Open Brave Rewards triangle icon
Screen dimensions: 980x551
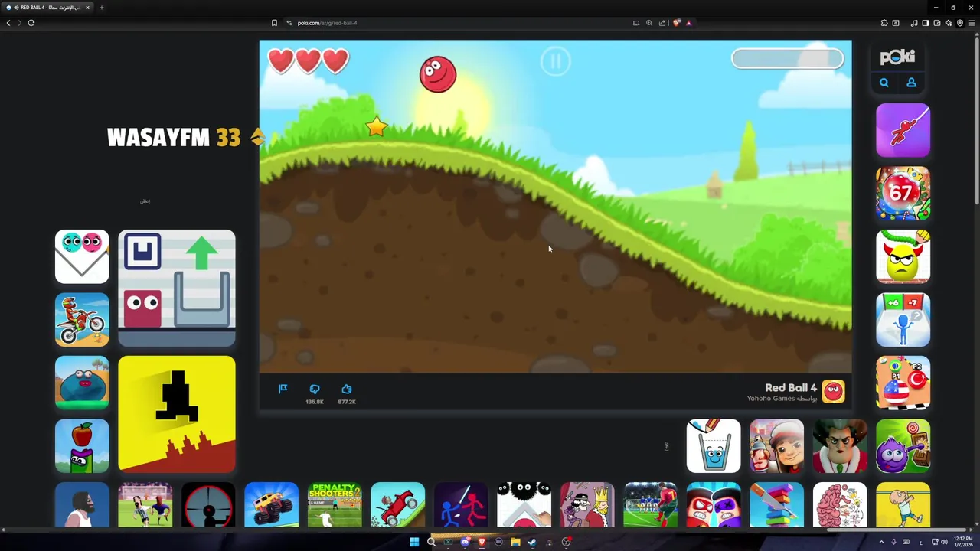[689, 23]
